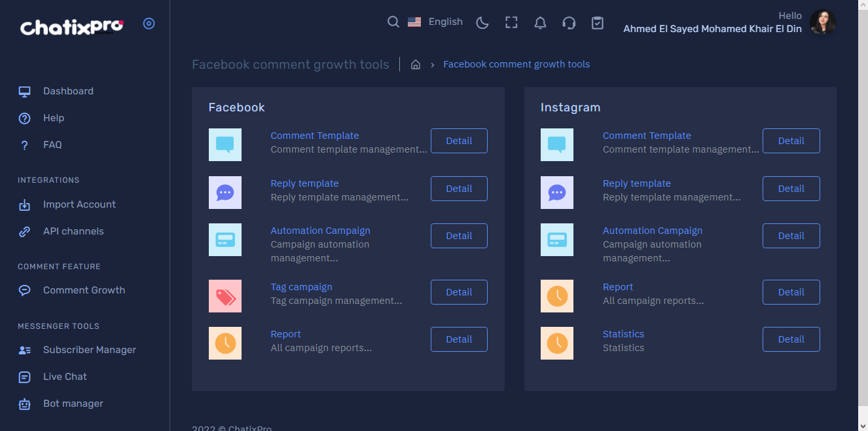Screen dimensions: 868x431
Task: Click Detail for Instagram Automation Campaign
Action: point(791,236)
